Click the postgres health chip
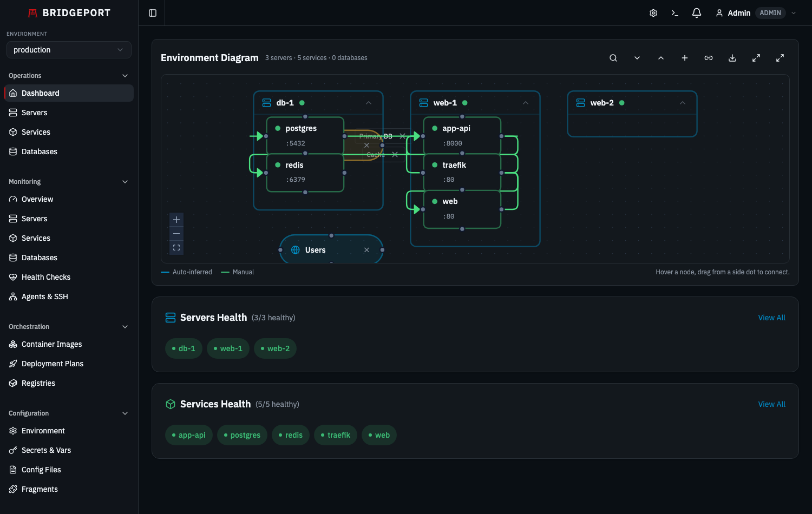 click(242, 435)
